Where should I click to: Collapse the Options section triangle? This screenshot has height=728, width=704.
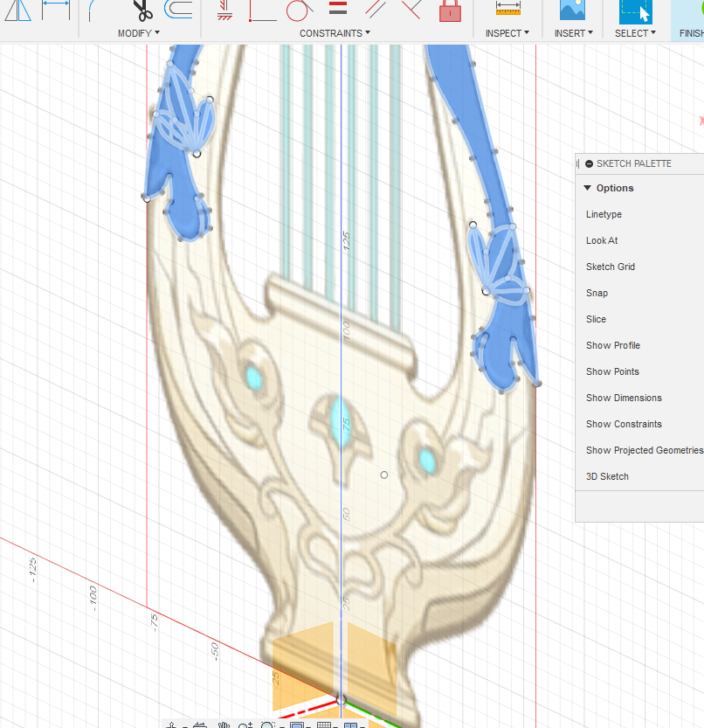(x=588, y=188)
